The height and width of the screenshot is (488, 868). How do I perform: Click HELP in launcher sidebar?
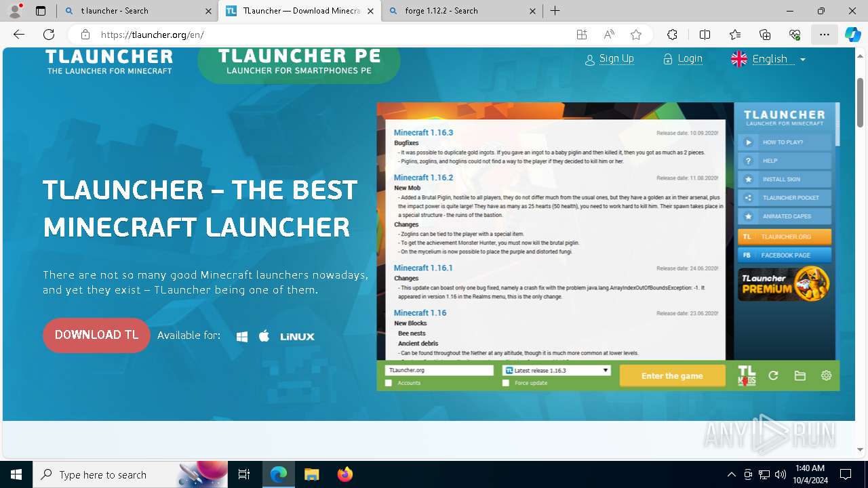click(785, 161)
